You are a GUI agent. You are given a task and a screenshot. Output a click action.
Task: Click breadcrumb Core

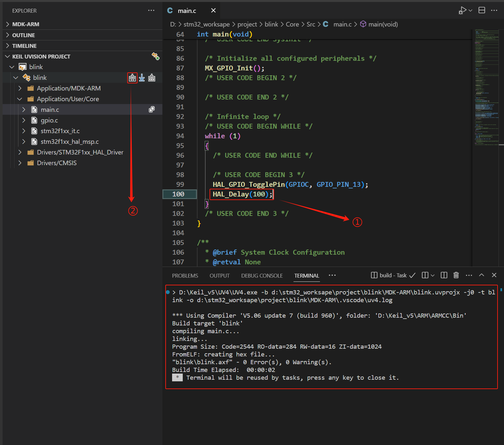[292, 24]
